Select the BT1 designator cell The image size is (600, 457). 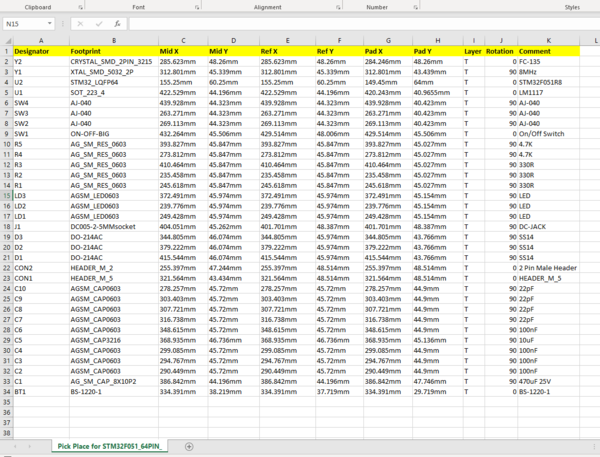click(41, 392)
